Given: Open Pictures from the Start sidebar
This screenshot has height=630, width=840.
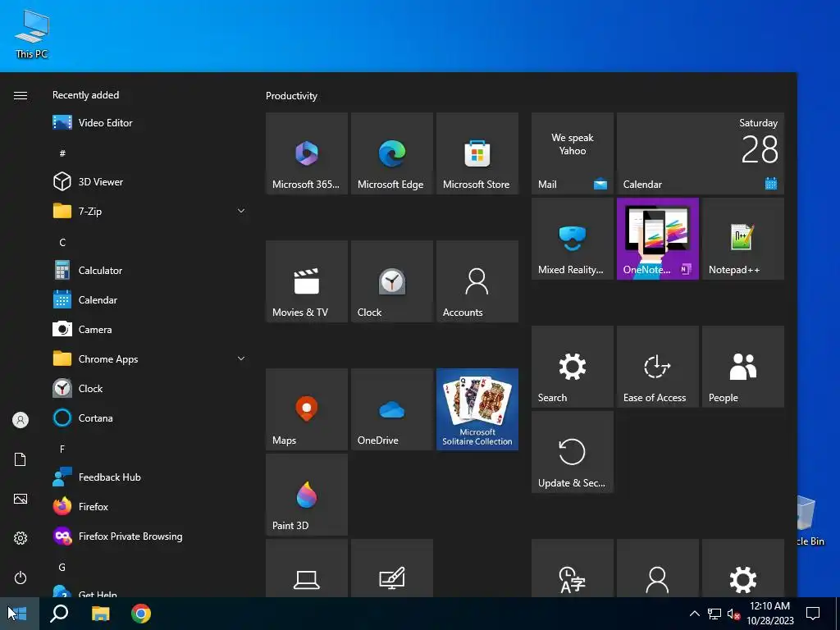Looking at the screenshot, I should pyautogui.click(x=21, y=499).
